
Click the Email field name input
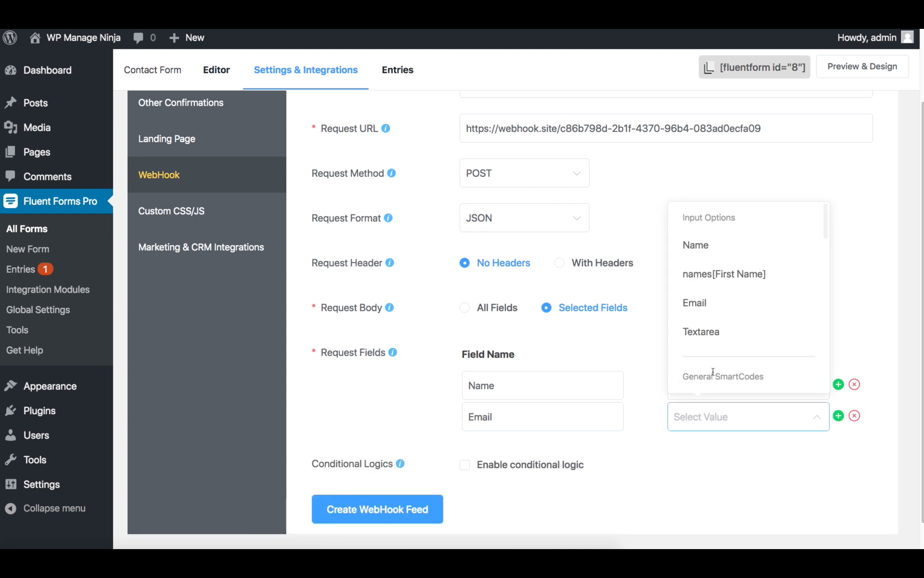pyautogui.click(x=542, y=417)
